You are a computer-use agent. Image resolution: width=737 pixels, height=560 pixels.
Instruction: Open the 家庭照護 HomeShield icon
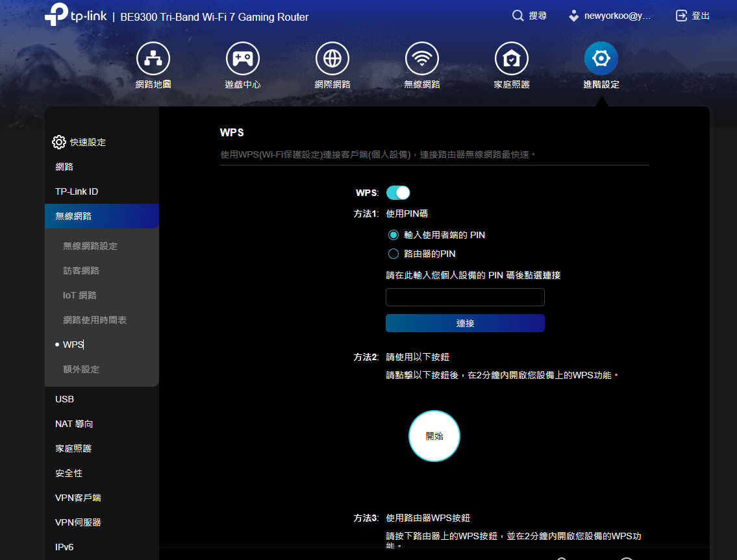click(512, 58)
